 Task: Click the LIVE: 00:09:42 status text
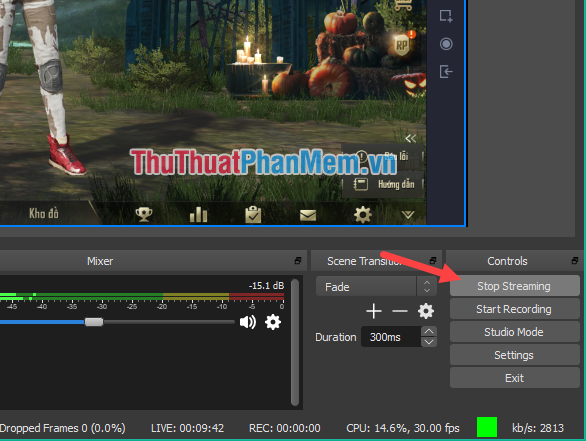187,428
